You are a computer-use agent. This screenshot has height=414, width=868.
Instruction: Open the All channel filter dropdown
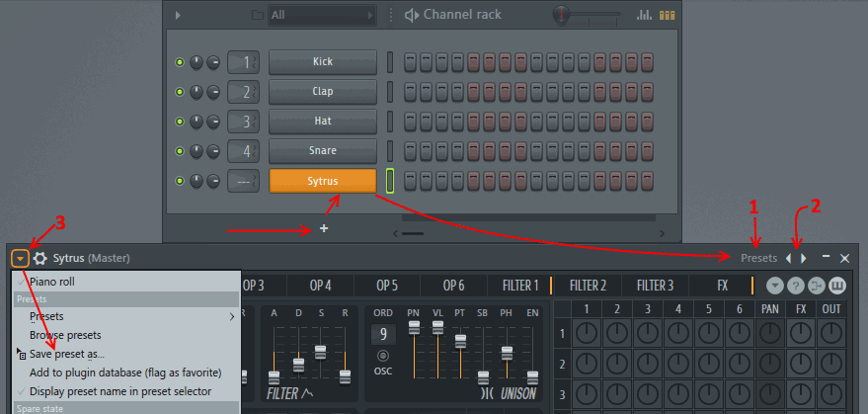pos(322,15)
